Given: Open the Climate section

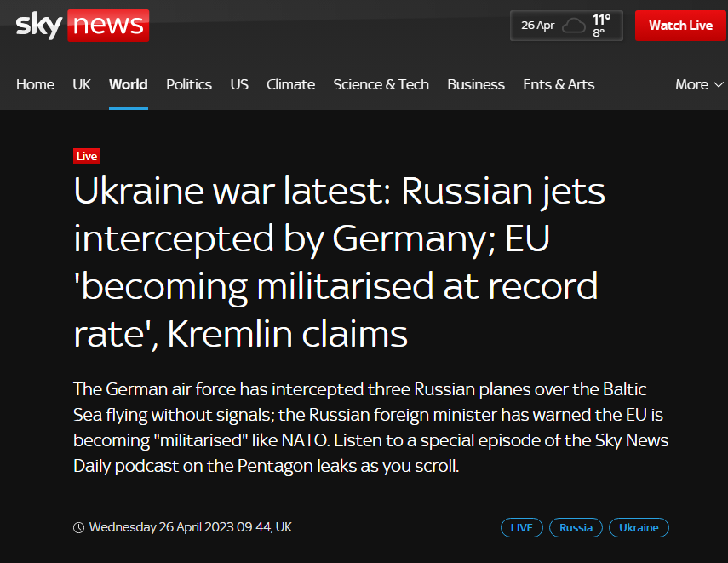Looking at the screenshot, I should click(290, 84).
